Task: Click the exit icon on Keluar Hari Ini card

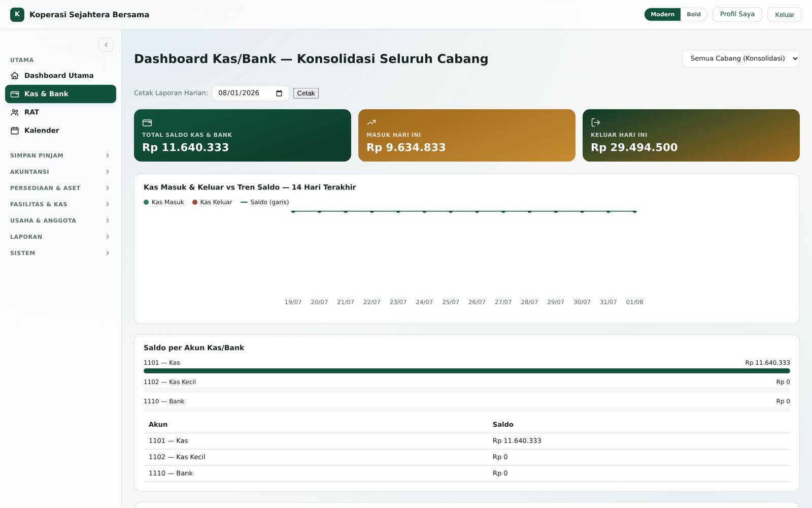Action: (596, 122)
